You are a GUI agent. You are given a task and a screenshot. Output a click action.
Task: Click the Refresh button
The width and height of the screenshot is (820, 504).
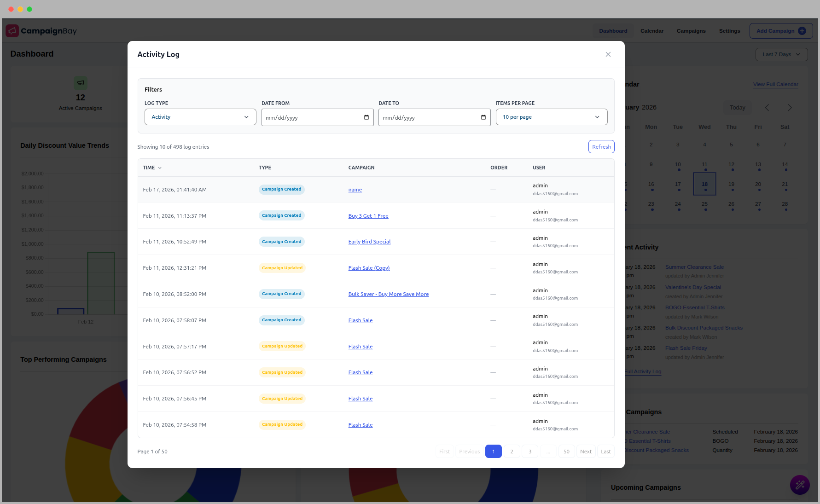click(601, 146)
